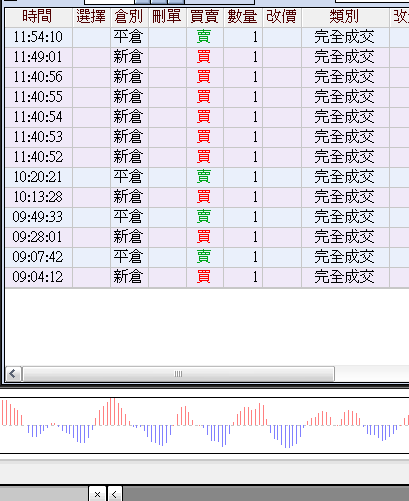Screen dimensions: 409x501
Task: Select the time cell 11:40:52
Action: click(x=38, y=157)
